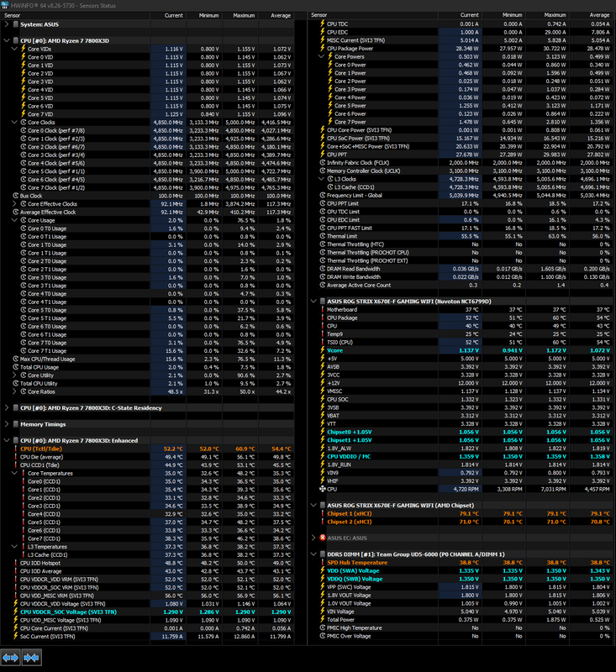This screenshot has width=616, height=672.
Task: Select the CPU IOD Hotspot row
Action: [147, 563]
